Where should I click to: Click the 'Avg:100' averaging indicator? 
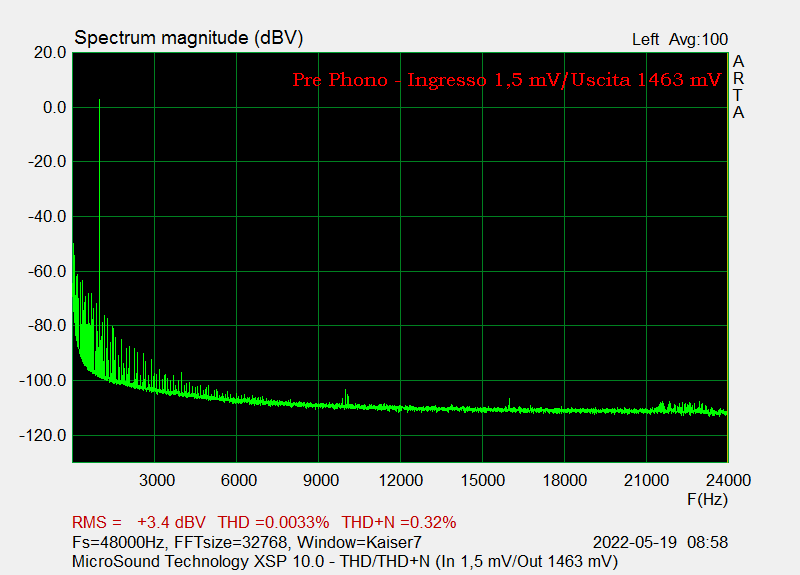(699, 40)
